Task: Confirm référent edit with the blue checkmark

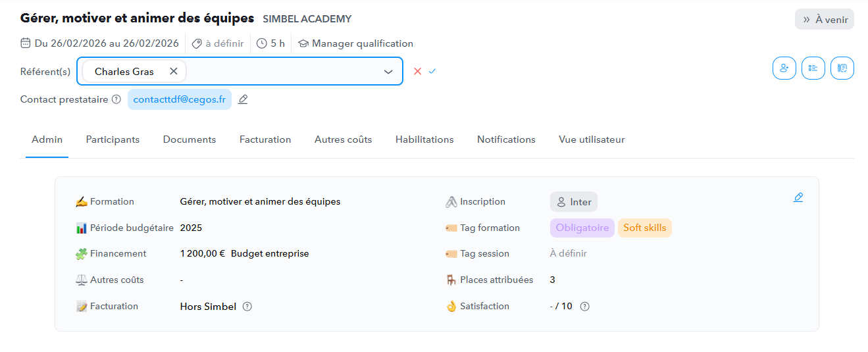Action: click(432, 71)
